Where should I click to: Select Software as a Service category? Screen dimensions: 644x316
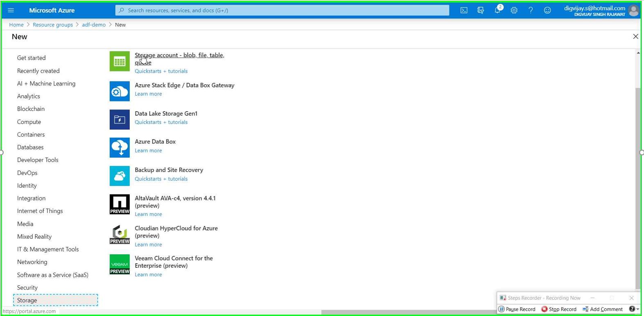point(53,275)
